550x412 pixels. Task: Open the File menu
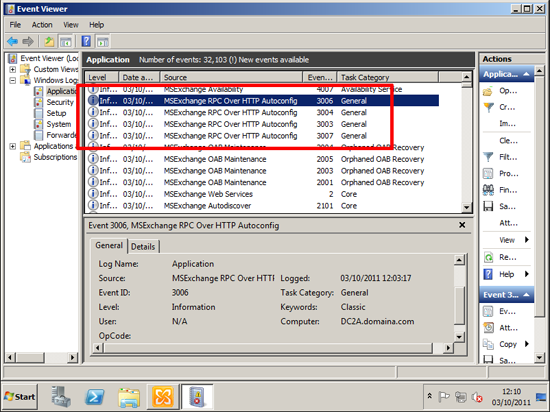15,25
